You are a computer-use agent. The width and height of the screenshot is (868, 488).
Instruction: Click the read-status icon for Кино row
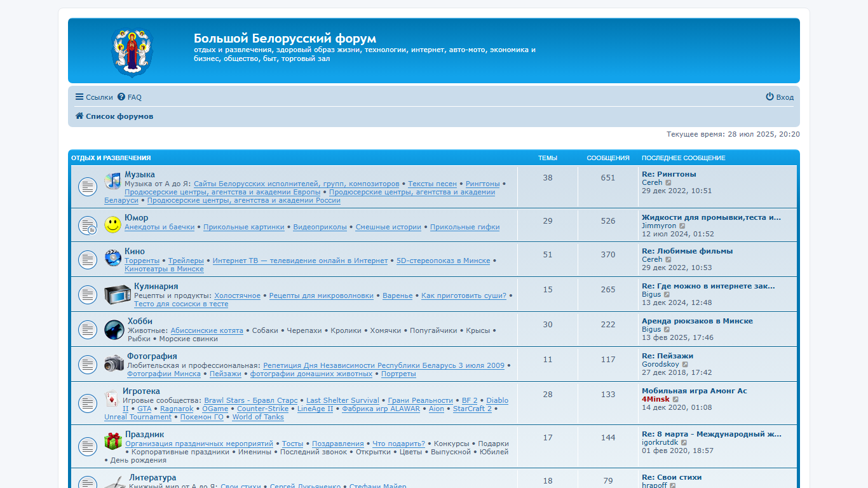pyautogui.click(x=87, y=259)
